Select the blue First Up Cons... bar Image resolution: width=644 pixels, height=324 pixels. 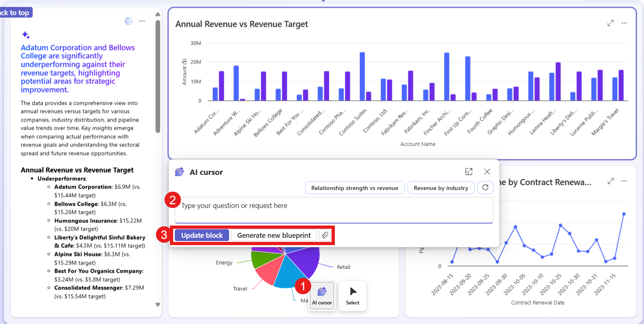coord(468,78)
